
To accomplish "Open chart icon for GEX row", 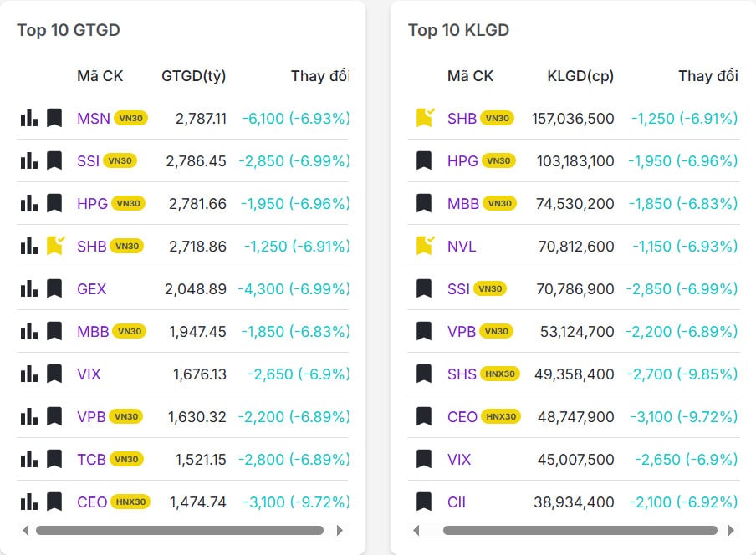I will pyautogui.click(x=29, y=288).
